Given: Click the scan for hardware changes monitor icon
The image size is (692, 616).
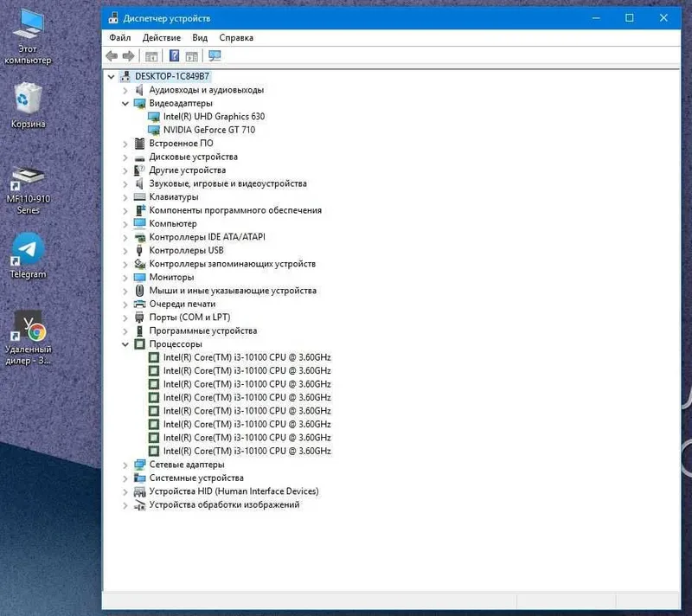Looking at the screenshot, I should pyautogui.click(x=215, y=55).
